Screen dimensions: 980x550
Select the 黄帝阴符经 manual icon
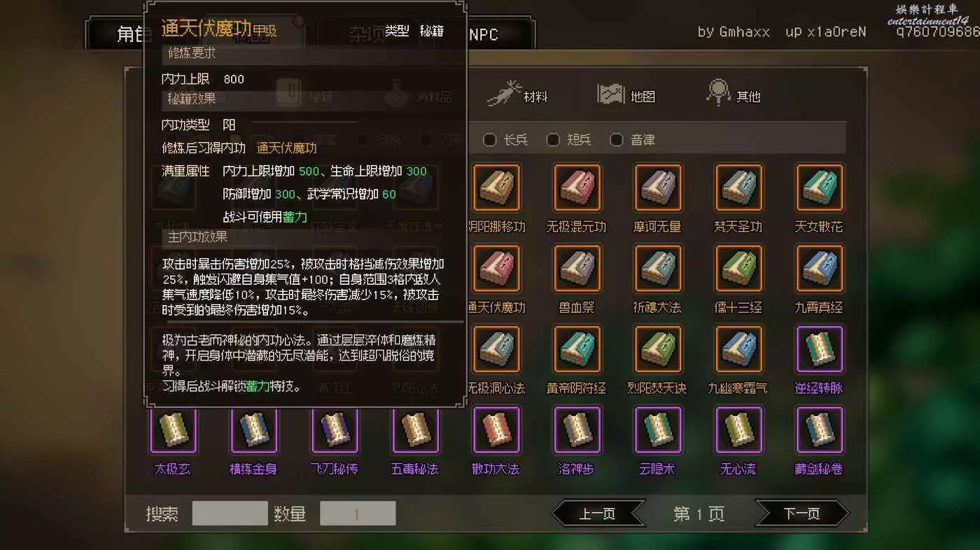coord(577,349)
